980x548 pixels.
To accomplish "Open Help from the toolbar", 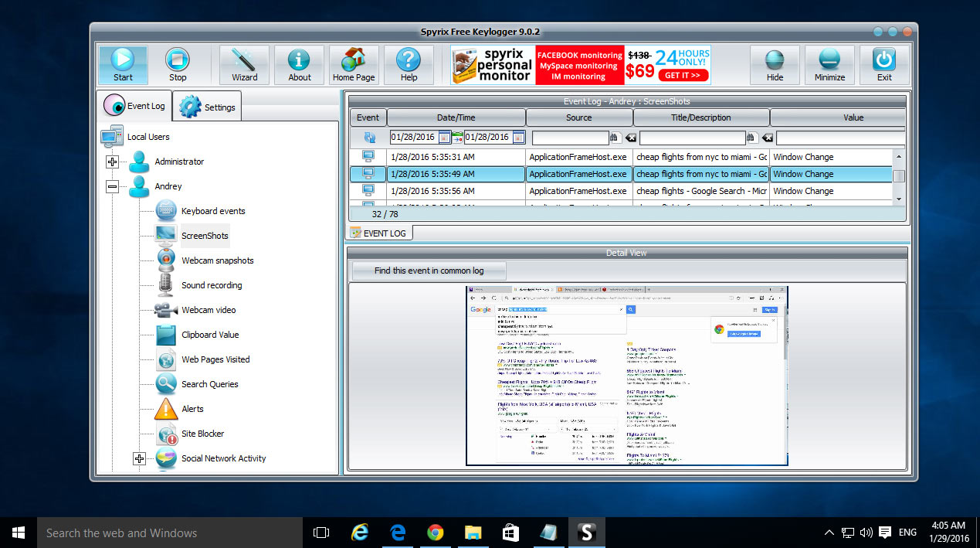I will [x=409, y=65].
